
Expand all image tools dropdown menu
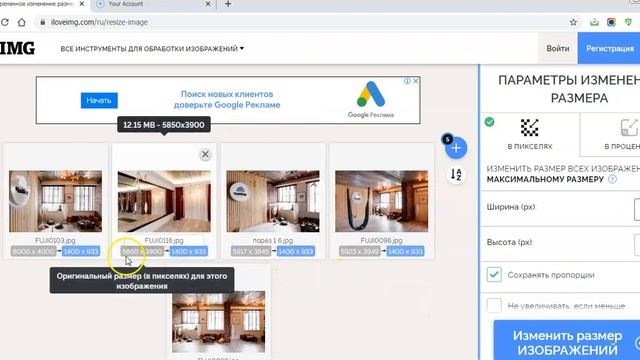point(152,49)
